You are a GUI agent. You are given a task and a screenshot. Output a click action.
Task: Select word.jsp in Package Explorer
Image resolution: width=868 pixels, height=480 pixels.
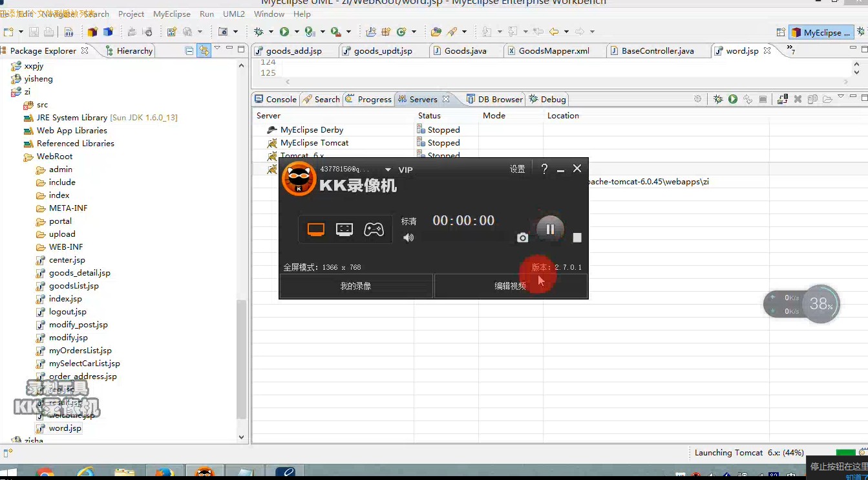pyautogui.click(x=65, y=428)
